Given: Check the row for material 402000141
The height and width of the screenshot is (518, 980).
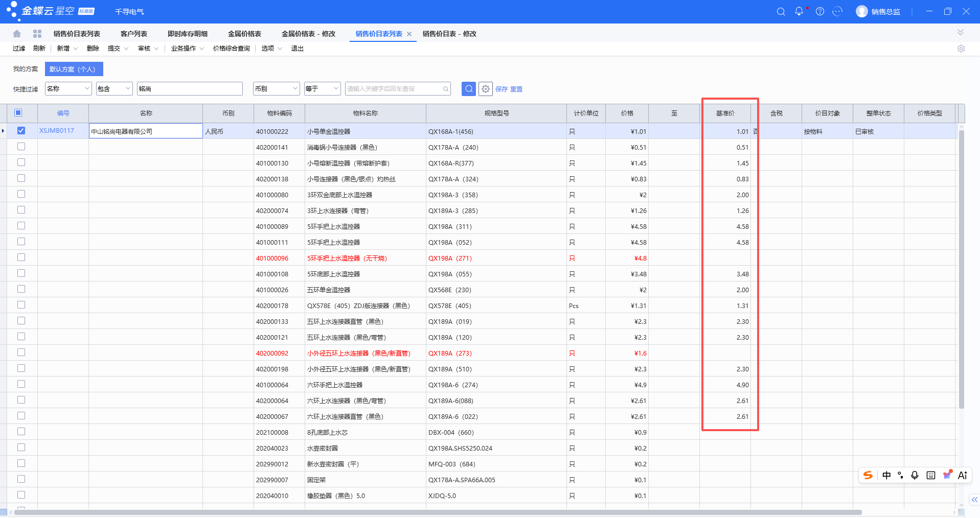Looking at the screenshot, I should click(x=21, y=147).
